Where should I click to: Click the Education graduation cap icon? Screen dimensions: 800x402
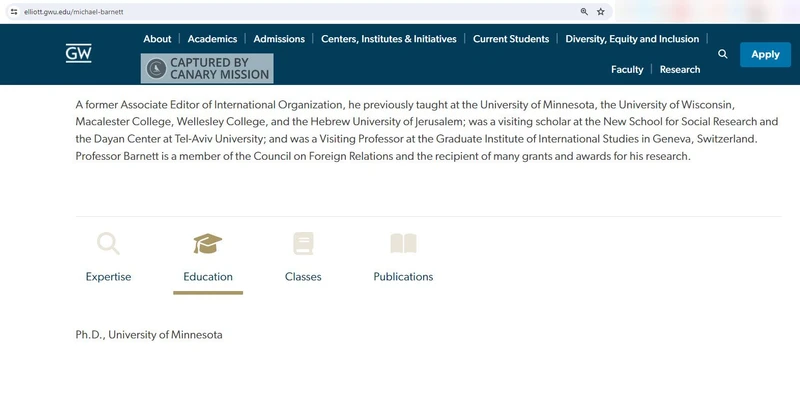208,243
